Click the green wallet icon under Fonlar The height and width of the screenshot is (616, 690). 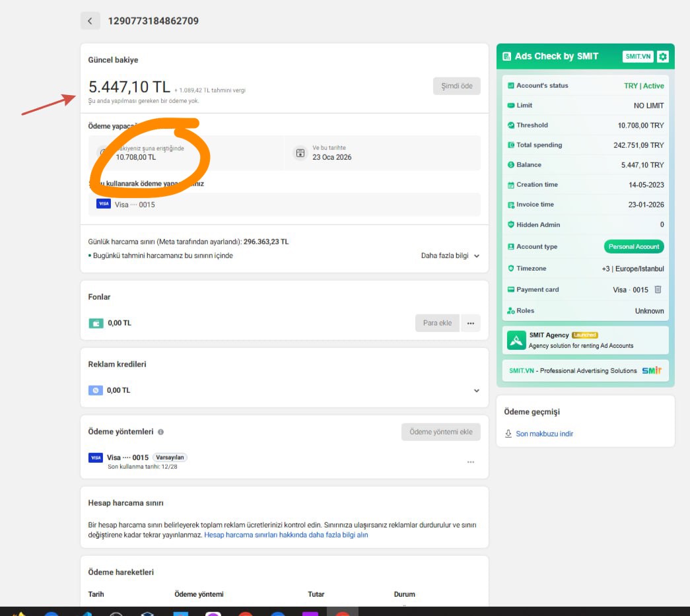[x=96, y=324]
